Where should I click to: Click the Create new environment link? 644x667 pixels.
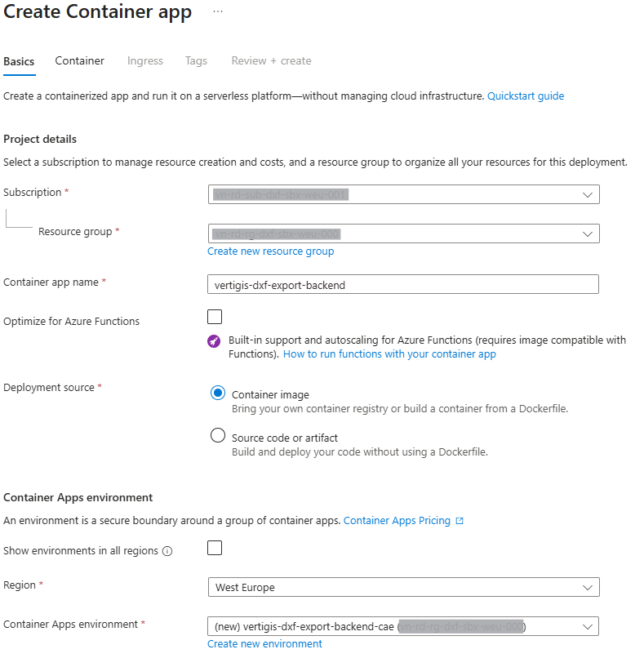[x=264, y=644]
